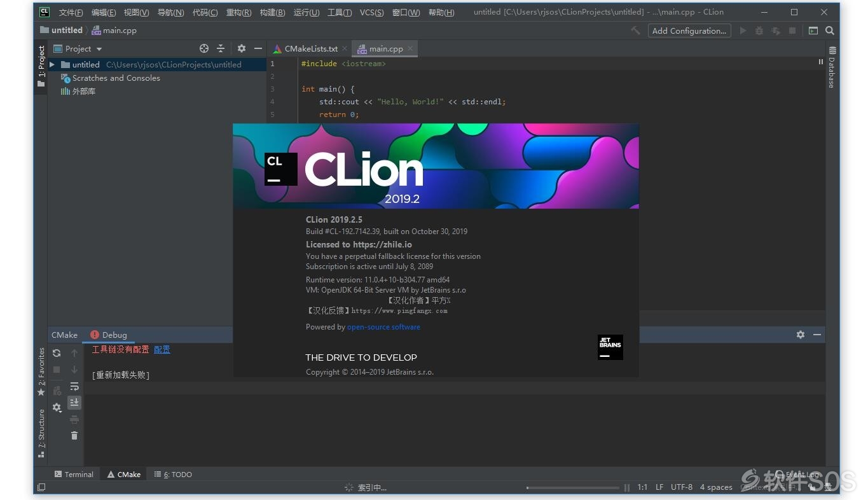Click the 配置 link in CMake output
This screenshot has width=868, height=500.
[x=162, y=349]
